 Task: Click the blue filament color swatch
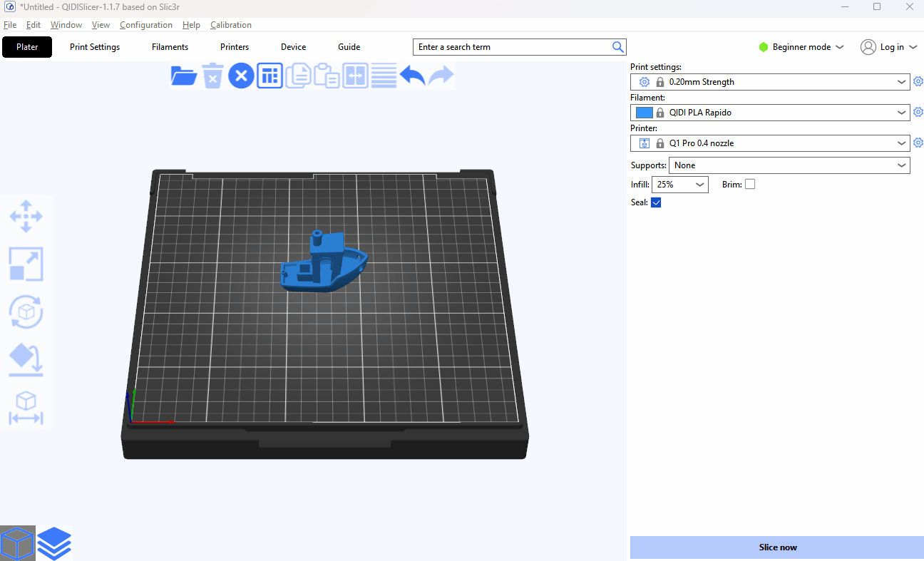click(645, 113)
